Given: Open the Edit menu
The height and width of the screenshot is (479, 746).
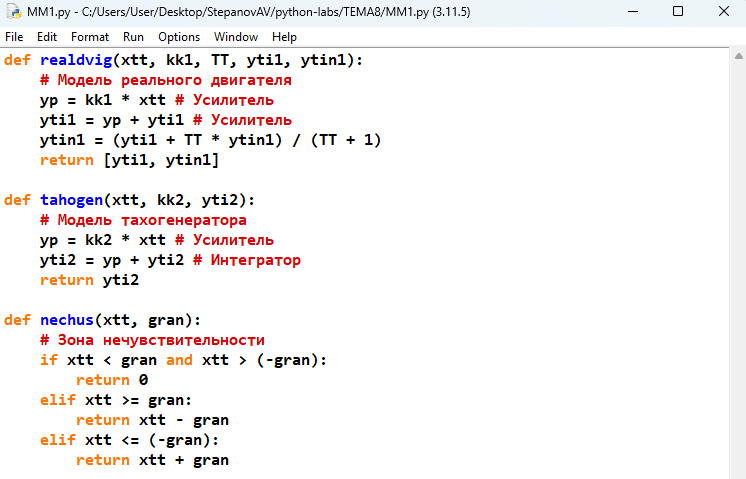Looking at the screenshot, I should point(47,37).
